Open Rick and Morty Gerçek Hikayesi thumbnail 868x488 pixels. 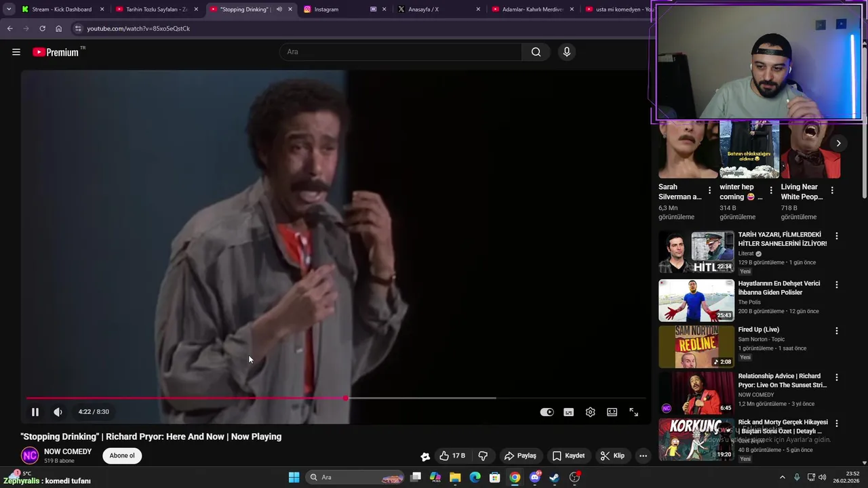click(696, 439)
